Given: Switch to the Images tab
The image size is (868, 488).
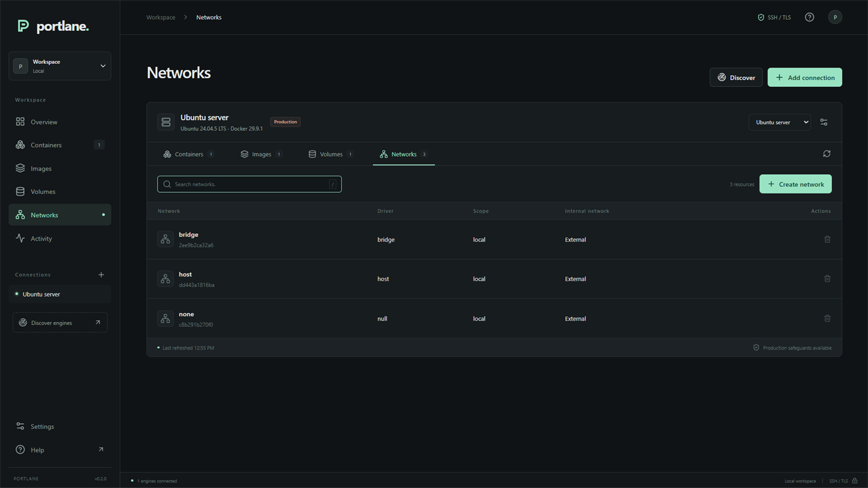Looking at the screenshot, I should click(261, 154).
